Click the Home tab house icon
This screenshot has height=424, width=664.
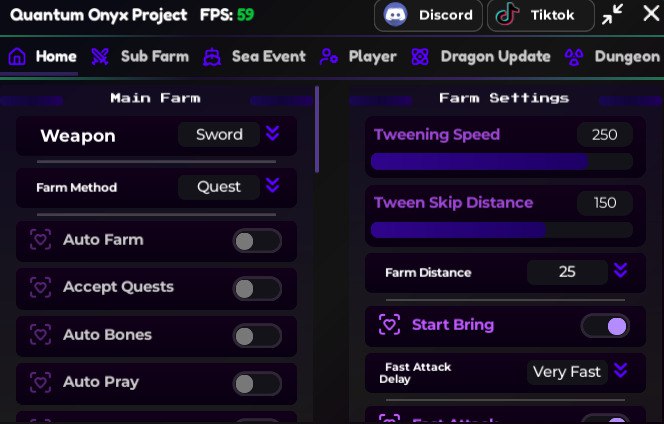[17, 56]
